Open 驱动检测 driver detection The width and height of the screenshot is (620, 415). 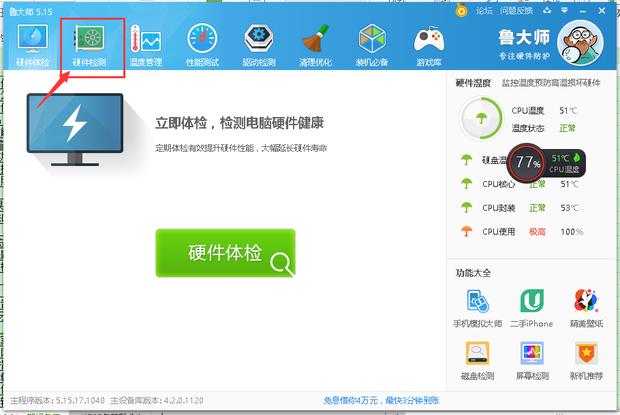pos(260,44)
